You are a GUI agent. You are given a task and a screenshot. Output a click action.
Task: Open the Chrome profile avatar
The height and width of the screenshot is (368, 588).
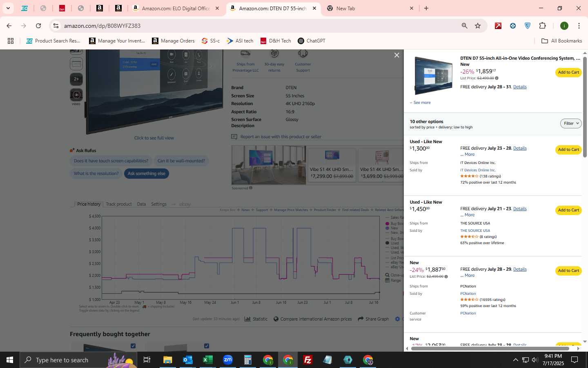564,26
